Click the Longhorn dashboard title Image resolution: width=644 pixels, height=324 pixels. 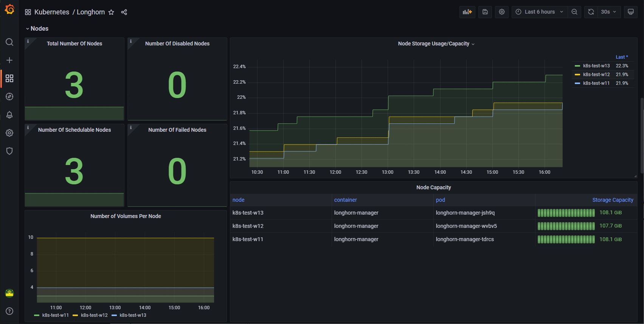[x=91, y=12]
